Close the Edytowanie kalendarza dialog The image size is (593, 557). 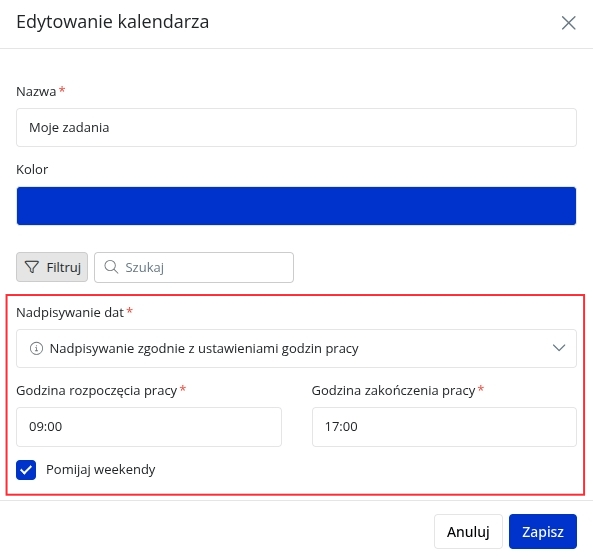coord(568,23)
